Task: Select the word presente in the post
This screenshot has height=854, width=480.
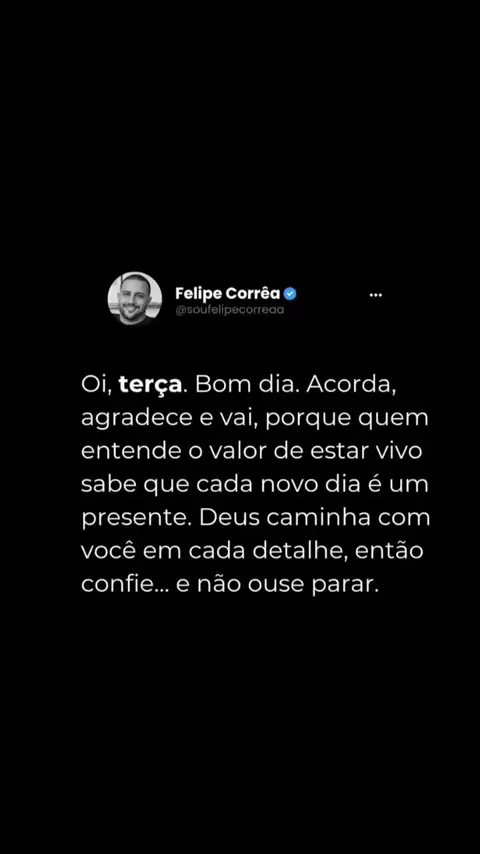Action: (x=136, y=519)
